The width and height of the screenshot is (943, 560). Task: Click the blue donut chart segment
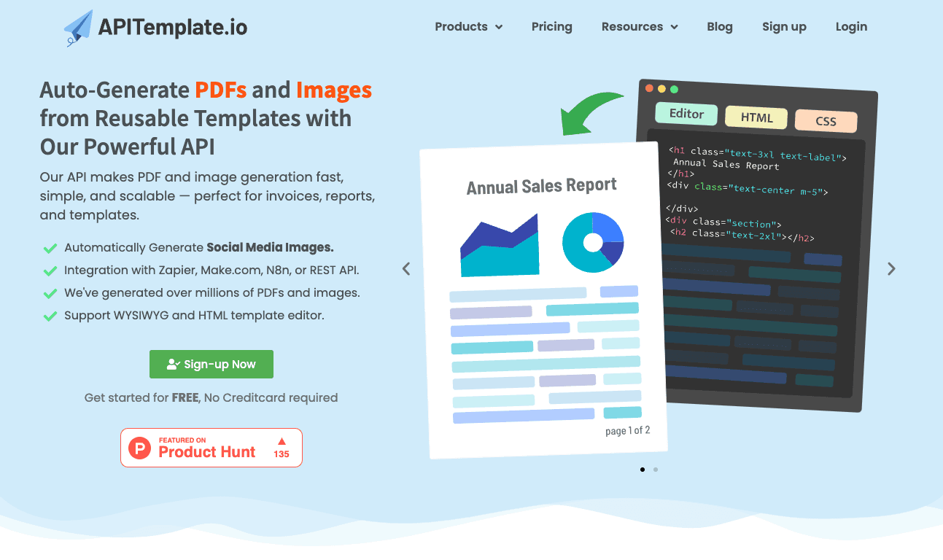tap(609, 226)
